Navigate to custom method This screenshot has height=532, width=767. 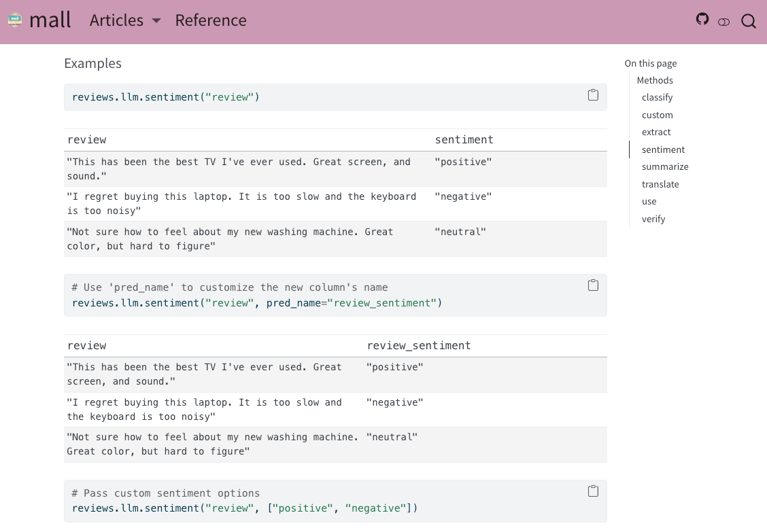pos(657,115)
